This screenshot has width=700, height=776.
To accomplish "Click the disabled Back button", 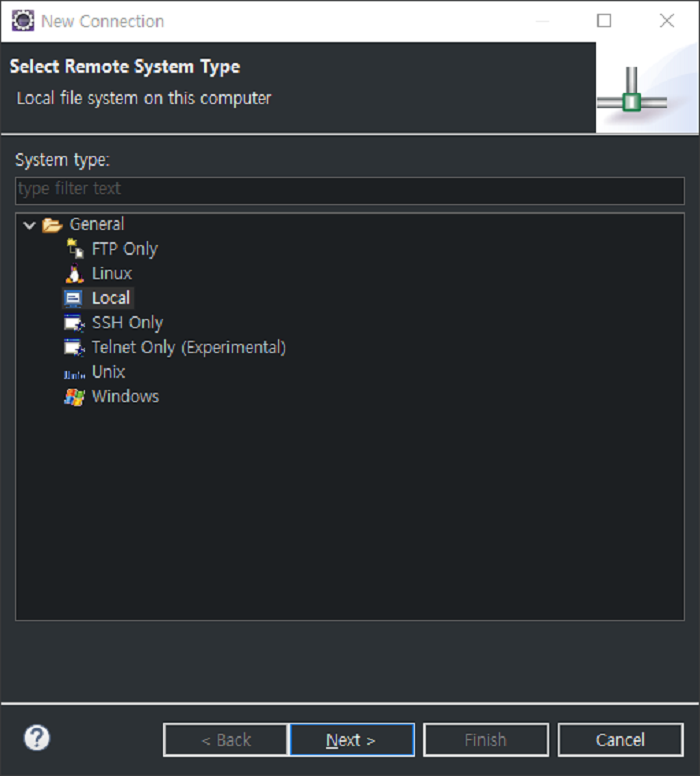I will point(226,740).
